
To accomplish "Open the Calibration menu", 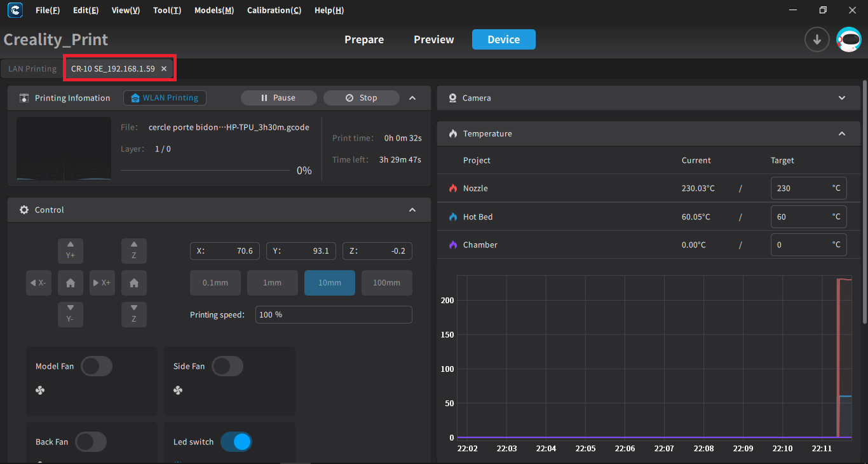I will [x=275, y=10].
